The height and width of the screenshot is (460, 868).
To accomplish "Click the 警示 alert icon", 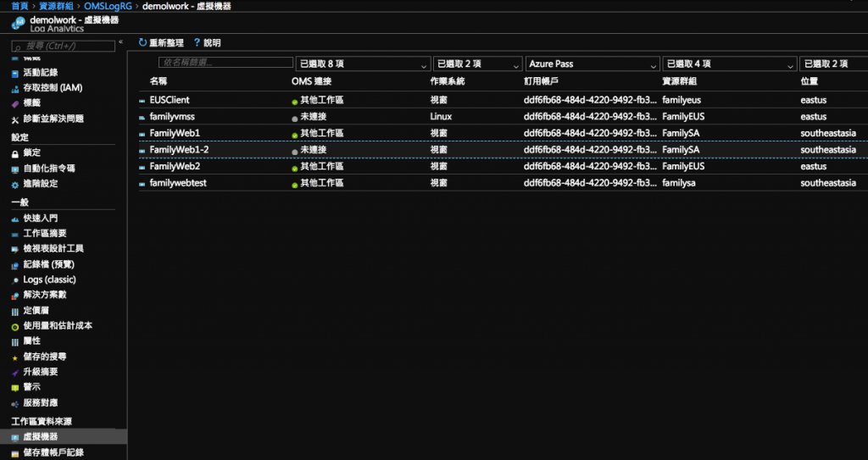I will pyautogui.click(x=15, y=388).
